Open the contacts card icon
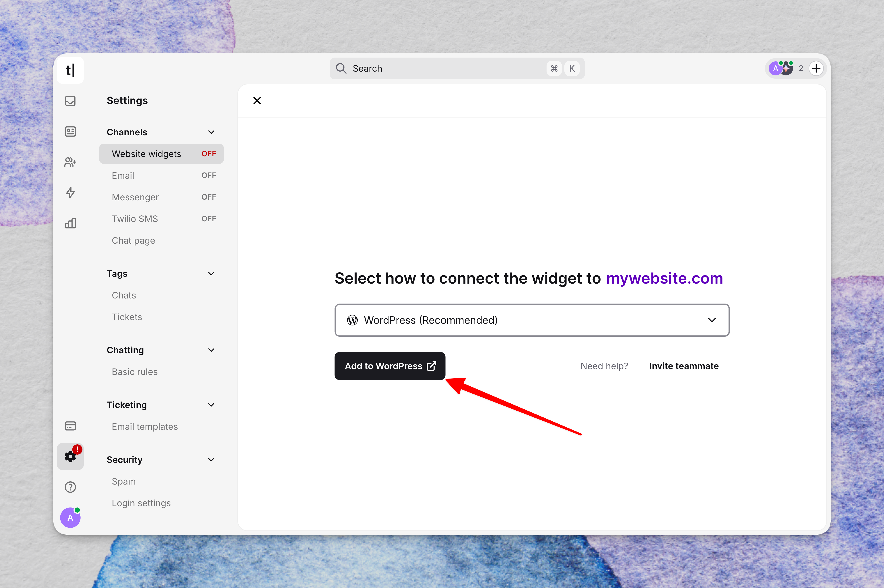The image size is (884, 588). tap(70, 132)
